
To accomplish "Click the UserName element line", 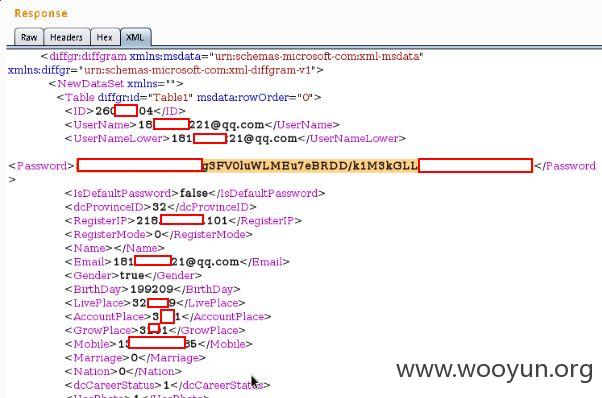I will [202, 125].
